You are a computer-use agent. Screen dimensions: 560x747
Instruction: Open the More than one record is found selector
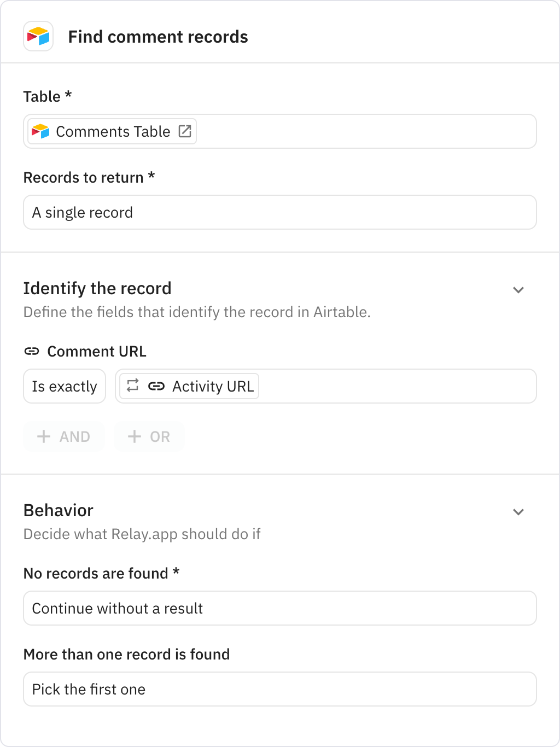[x=280, y=689]
